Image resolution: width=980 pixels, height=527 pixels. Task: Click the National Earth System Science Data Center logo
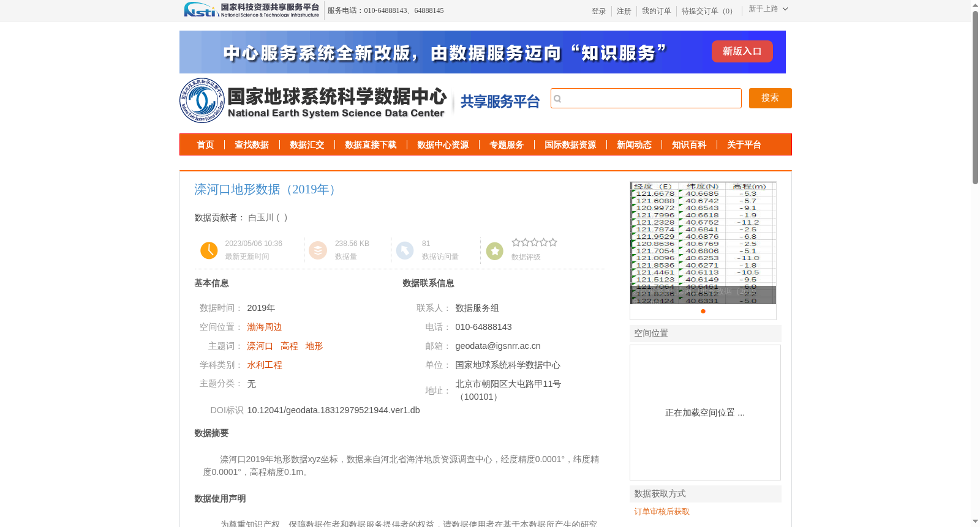coord(313,101)
